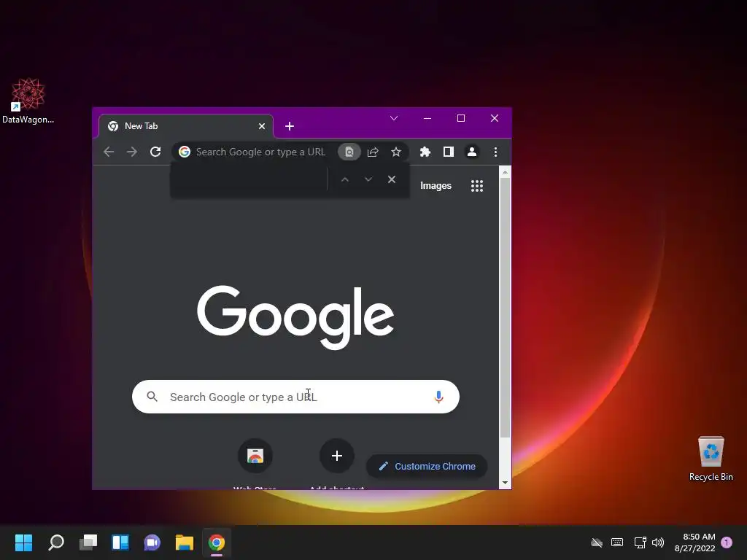Open the Chat taskbar icon
The width and height of the screenshot is (747, 560).
(x=152, y=542)
